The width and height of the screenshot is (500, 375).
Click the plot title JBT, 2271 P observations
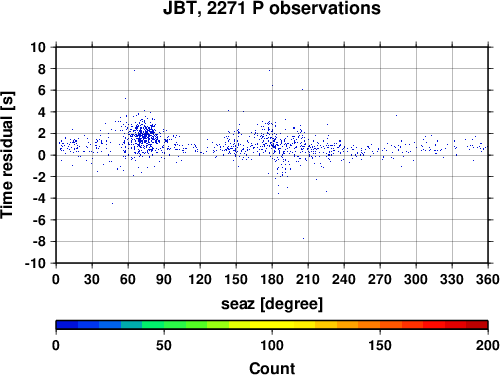(272, 9)
